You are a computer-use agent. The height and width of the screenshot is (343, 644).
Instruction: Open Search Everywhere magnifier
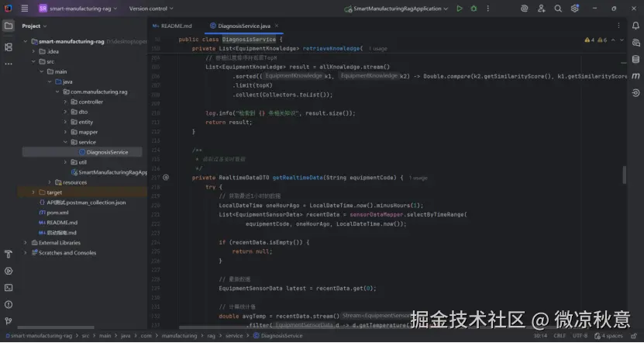click(558, 9)
